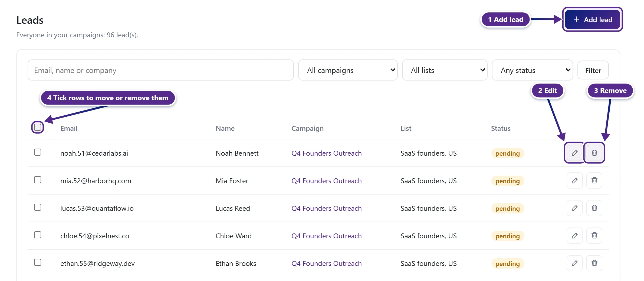Viewport: 644px width, 281px height.
Task: Click the pending badge in Ethan Brooks row
Action: pos(508,264)
